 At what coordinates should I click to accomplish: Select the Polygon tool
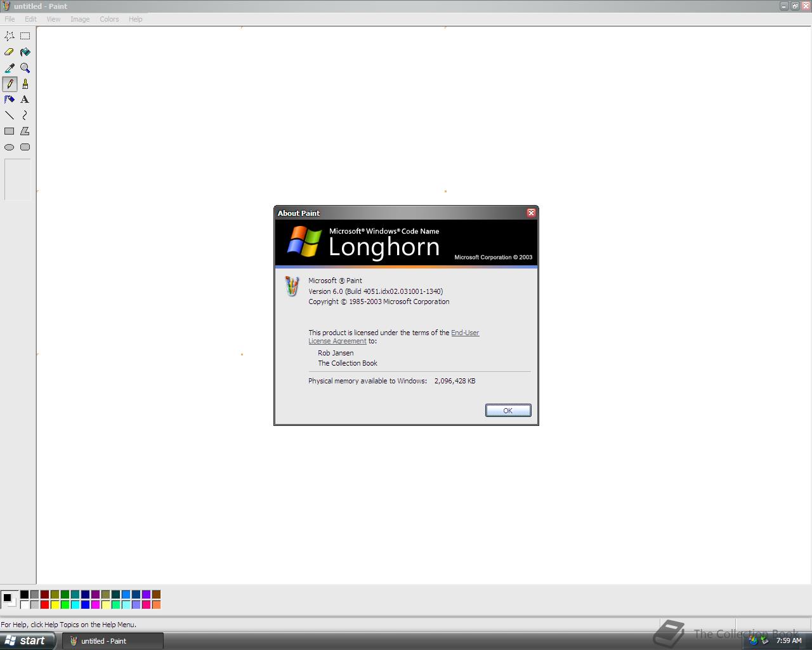25,131
